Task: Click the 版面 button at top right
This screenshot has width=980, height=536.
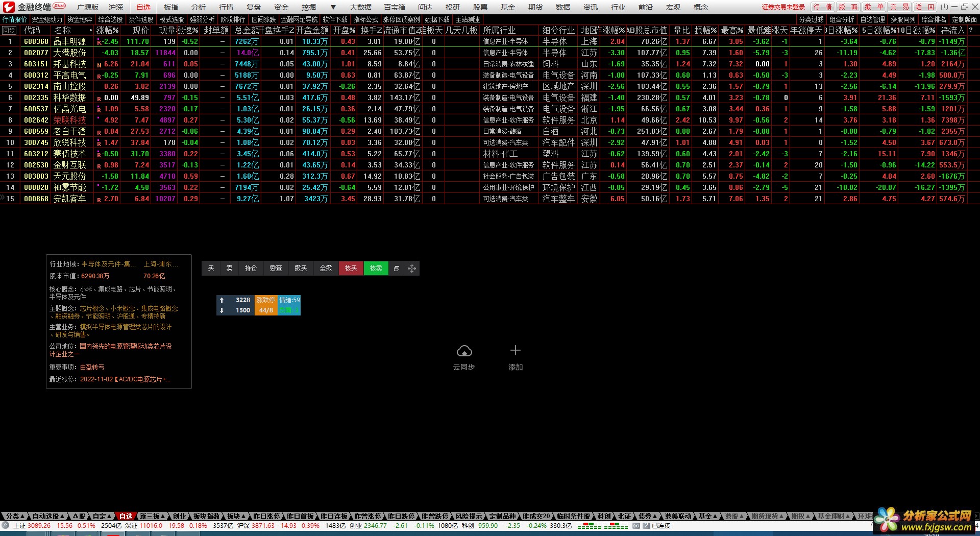Action: coord(848,7)
